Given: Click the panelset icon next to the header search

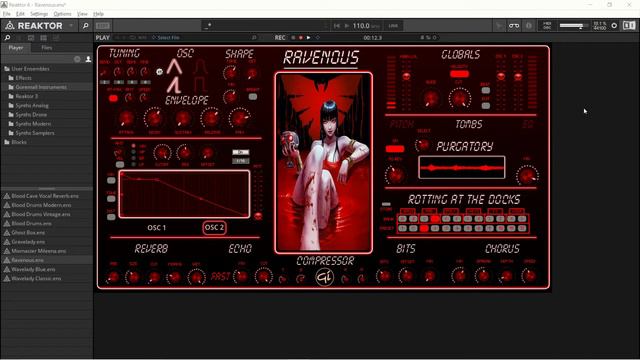Looking at the screenshot, I should click(x=102, y=26).
